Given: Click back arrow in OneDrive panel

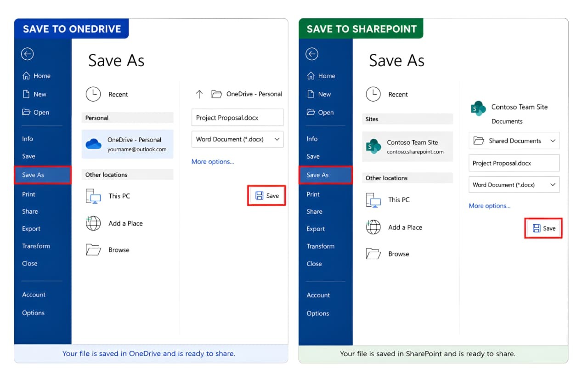Looking at the screenshot, I should coord(27,54).
